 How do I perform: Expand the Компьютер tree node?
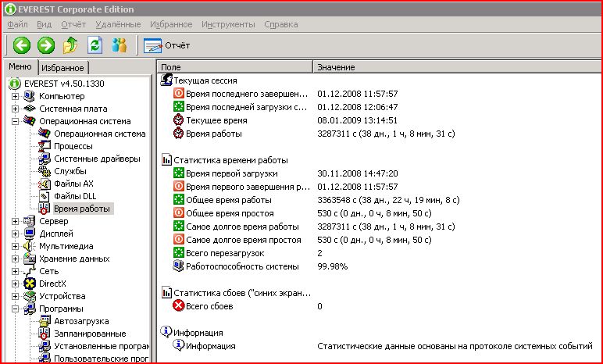[15, 96]
